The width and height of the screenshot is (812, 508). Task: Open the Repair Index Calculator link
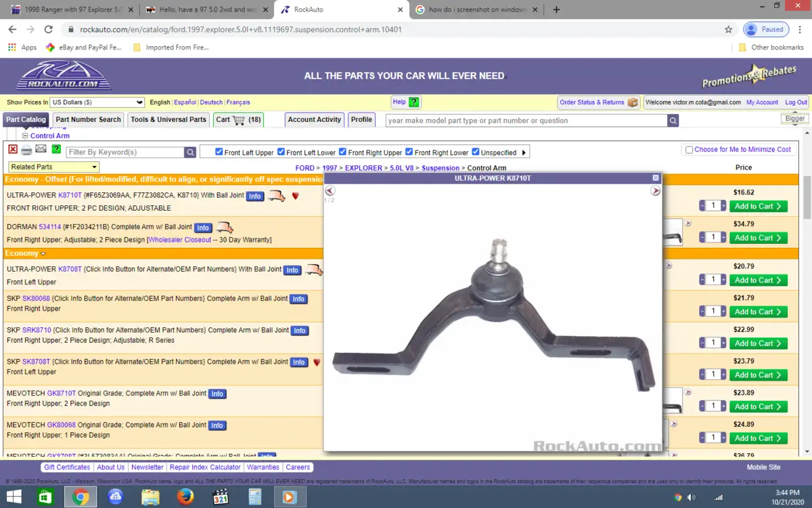click(x=205, y=467)
